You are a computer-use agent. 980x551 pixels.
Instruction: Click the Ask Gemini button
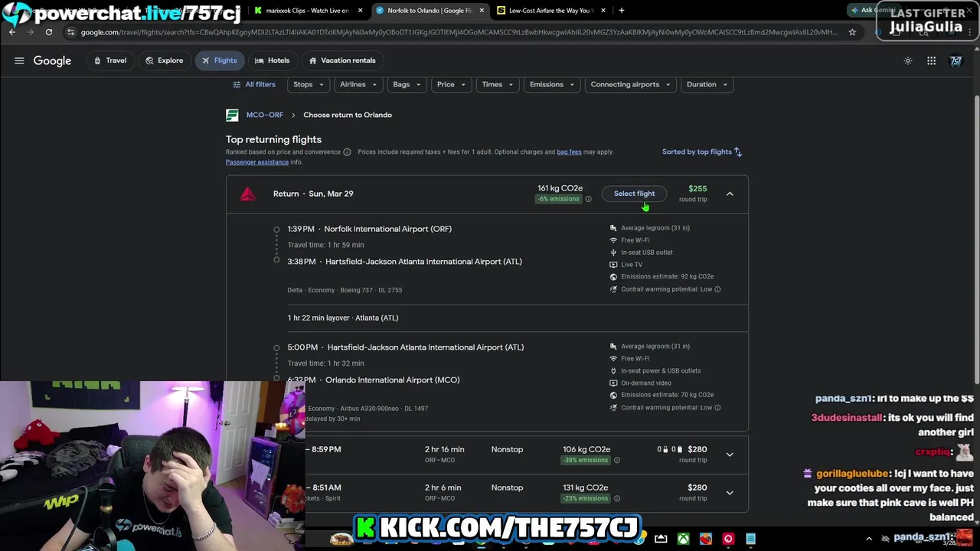click(871, 10)
